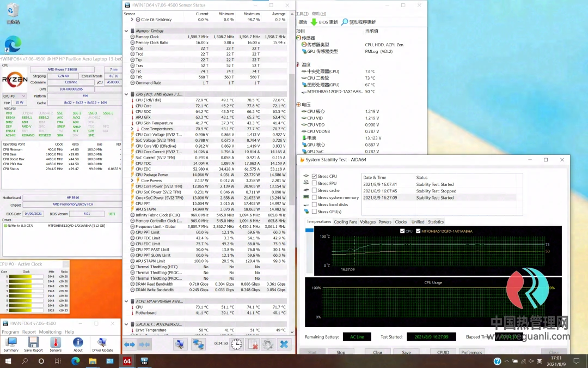Click the BIOS 更新 green arrow icon
This screenshot has height=368, width=588.
coord(314,22)
